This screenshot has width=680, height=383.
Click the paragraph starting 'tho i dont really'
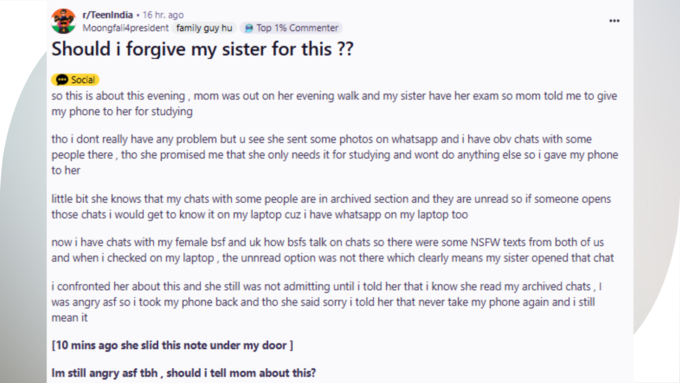pos(335,155)
